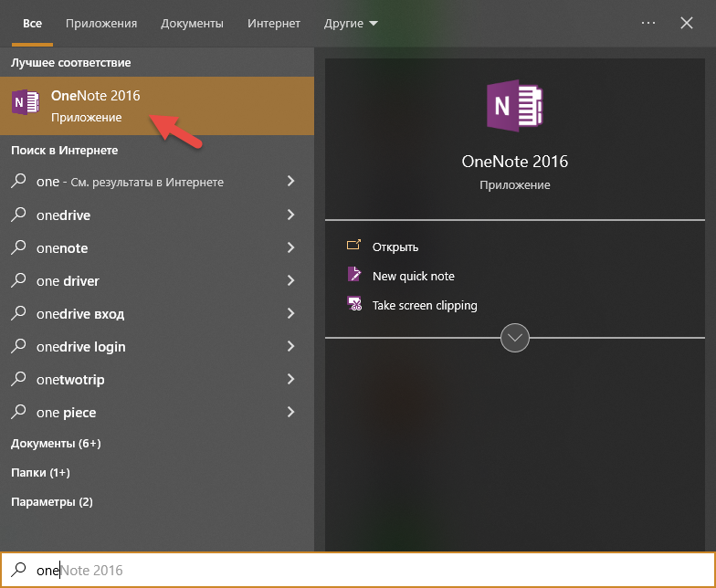Click magnifier icon beside 'one piece'

[18, 411]
